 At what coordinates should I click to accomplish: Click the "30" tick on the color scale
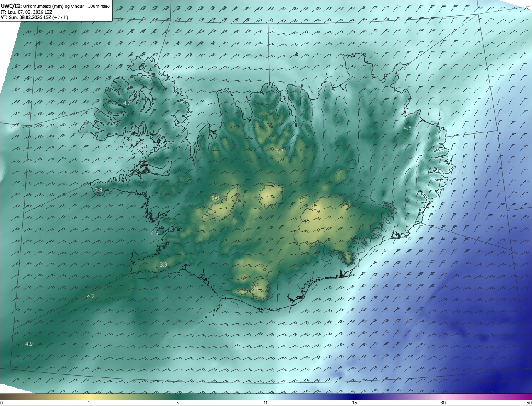click(x=443, y=403)
